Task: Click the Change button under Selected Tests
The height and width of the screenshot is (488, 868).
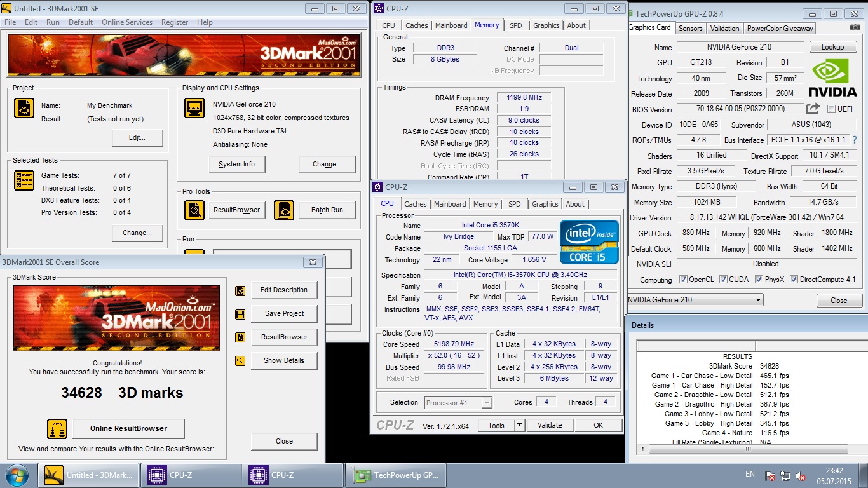Action: point(137,233)
